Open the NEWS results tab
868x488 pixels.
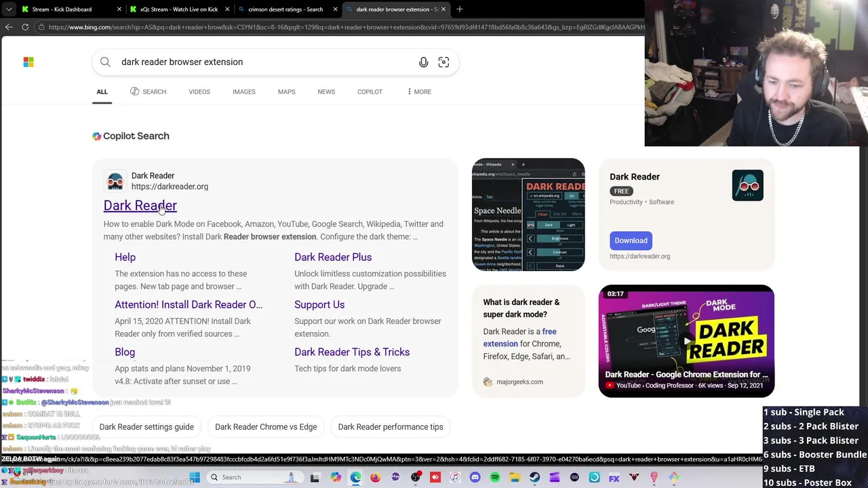pos(326,91)
